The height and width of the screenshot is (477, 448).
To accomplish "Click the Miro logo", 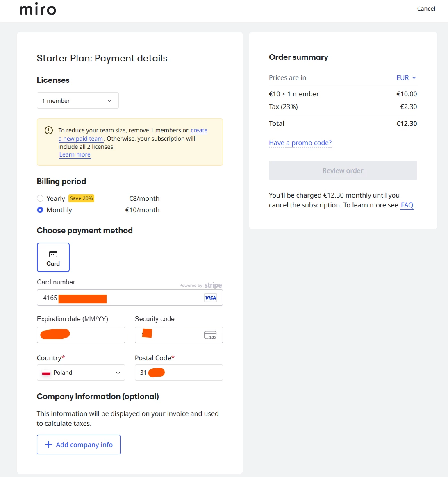I will click(x=38, y=9).
